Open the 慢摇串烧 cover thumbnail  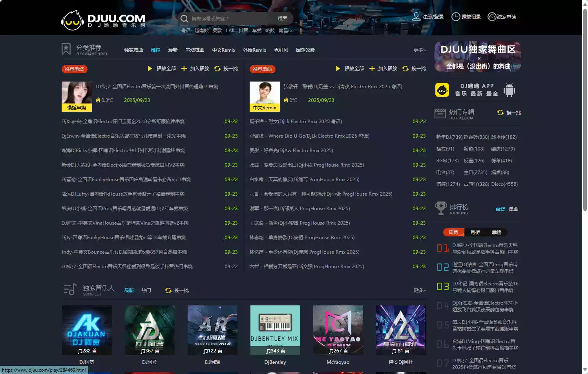pos(77,96)
